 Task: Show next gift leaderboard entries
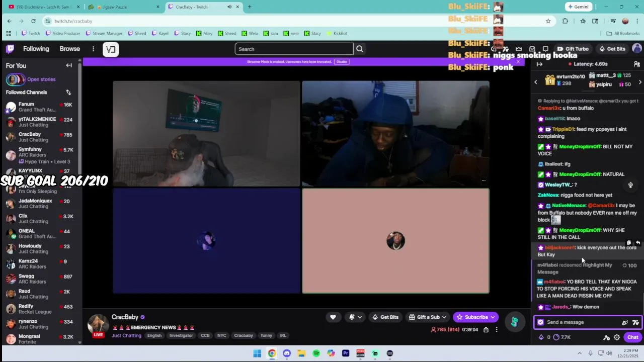click(x=640, y=82)
